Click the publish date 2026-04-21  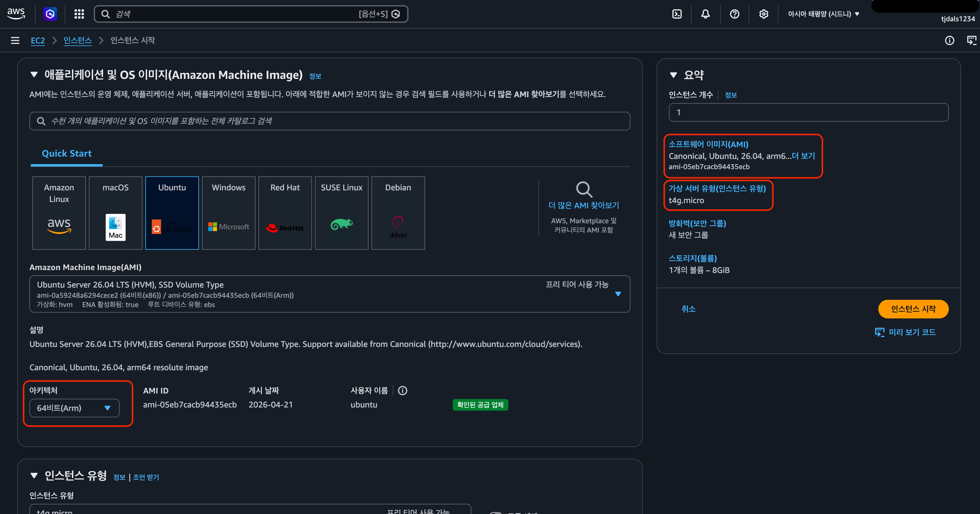click(x=270, y=405)
